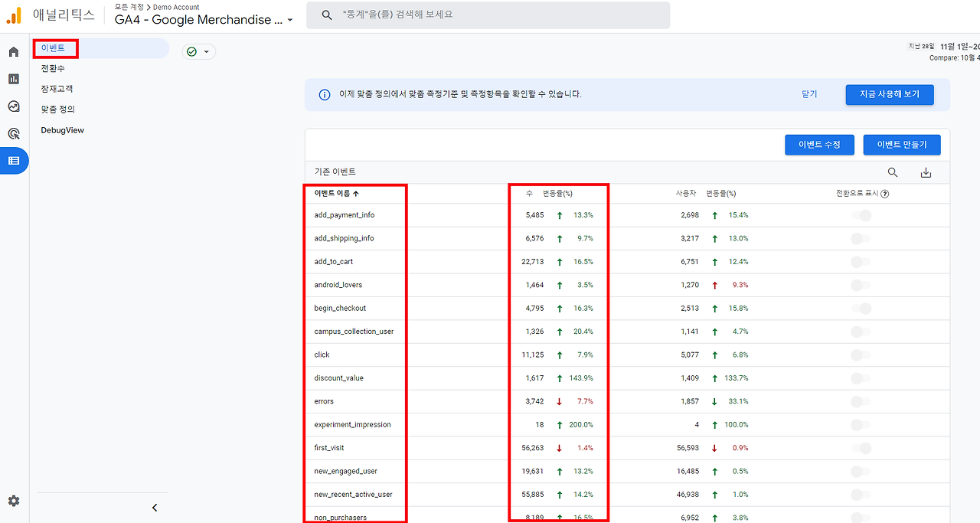Download the events table via download icon

click(x=926, y=172)
